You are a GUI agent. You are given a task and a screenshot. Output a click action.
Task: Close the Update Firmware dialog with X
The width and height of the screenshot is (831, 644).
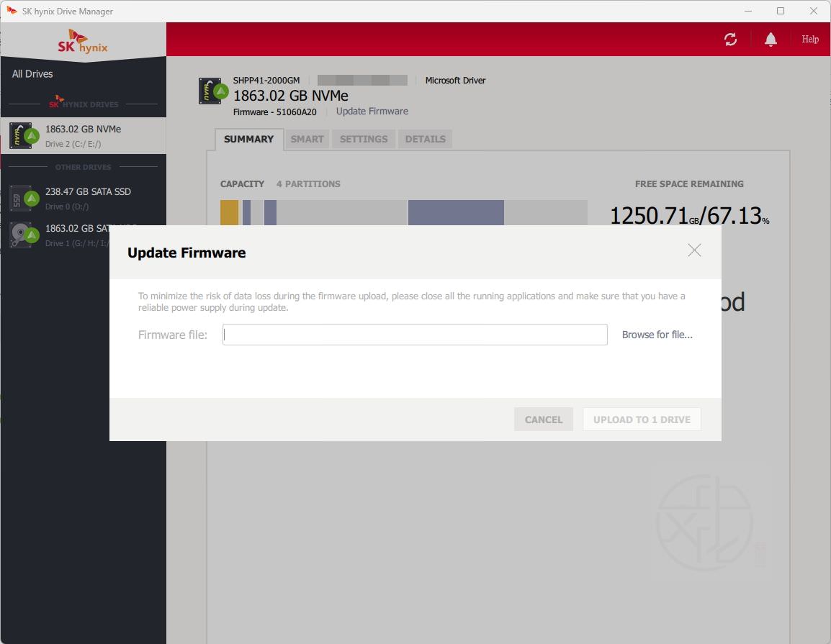pyautogui.click(x=694, y=250)
